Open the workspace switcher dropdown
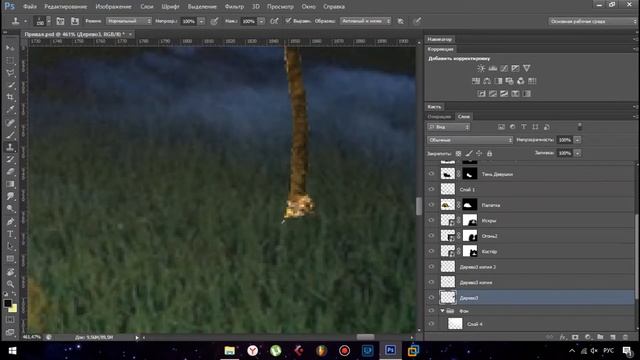The width and height of the screenshot is (640, 360). pos(592,21)
